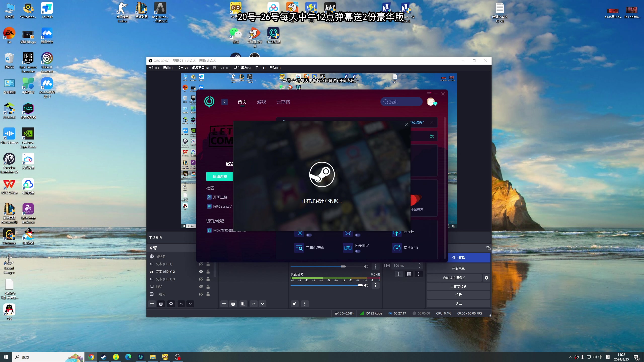Open the 开黑进群 community link
644x362 pixels.
tap(217, 197)
